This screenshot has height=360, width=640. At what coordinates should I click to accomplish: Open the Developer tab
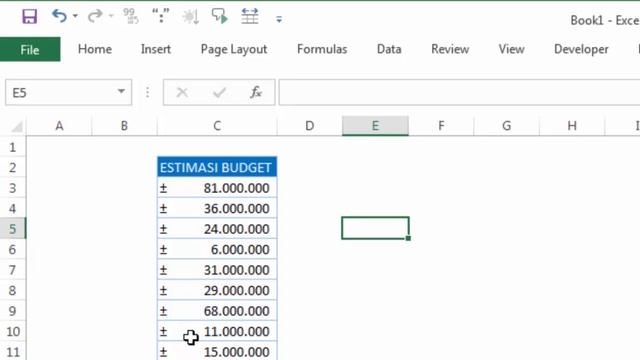click(581, 49)
